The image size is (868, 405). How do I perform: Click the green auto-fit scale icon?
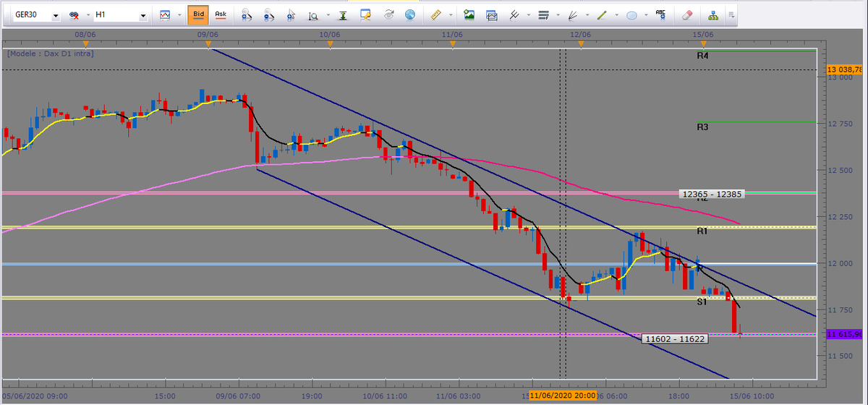click(x=343, y=14)
